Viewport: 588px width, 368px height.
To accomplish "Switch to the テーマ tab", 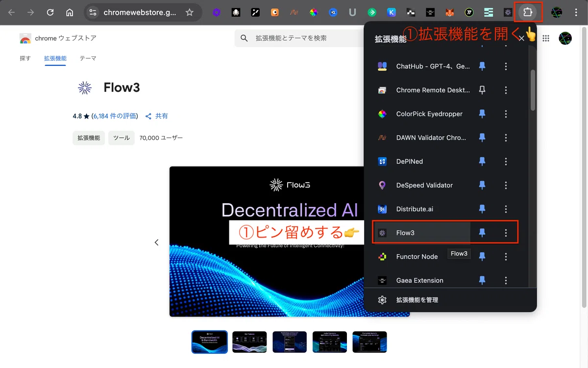I will point(88,58).
